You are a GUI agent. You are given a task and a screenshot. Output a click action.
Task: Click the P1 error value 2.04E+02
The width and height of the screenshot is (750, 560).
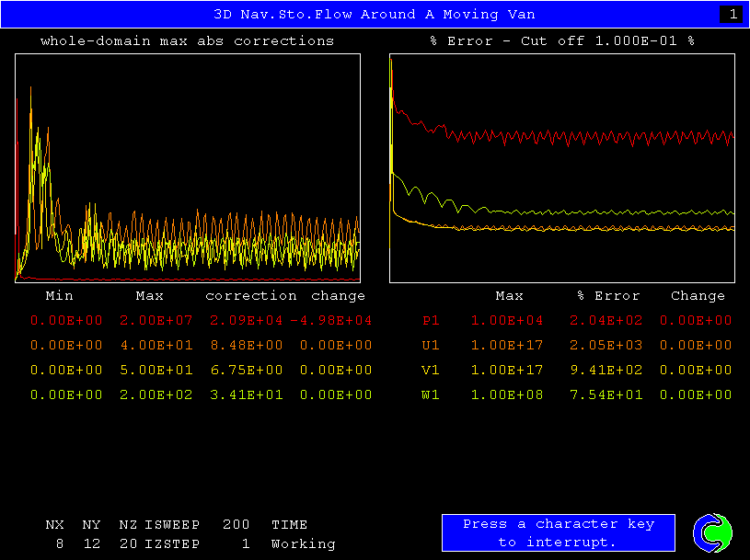[x=606, y=321]
